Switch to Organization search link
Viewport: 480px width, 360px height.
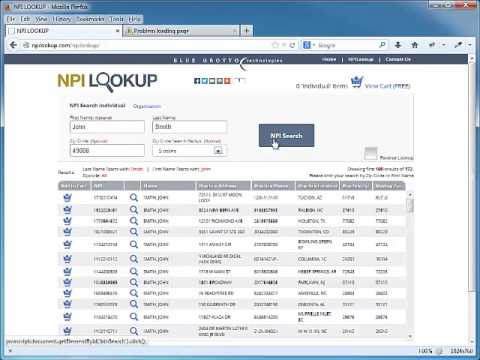(147, 106)
